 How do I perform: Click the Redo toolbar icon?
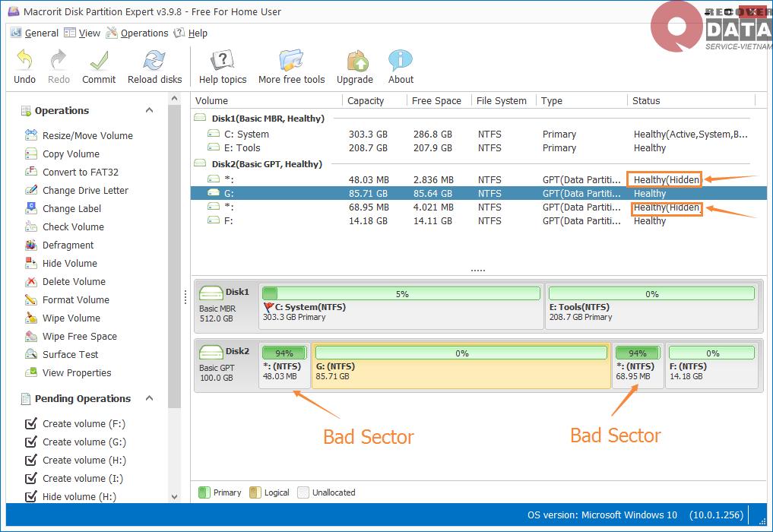pyautogui.click(x=59, y=60)
